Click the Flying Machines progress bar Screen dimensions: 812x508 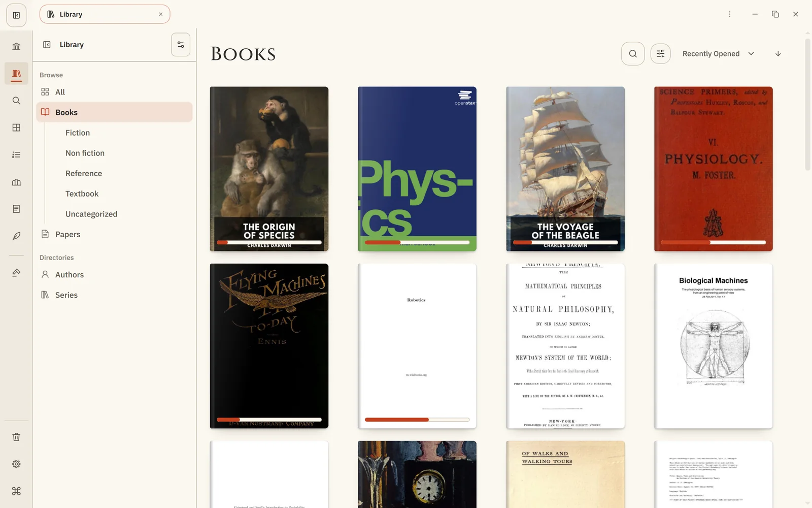point(269,420)
